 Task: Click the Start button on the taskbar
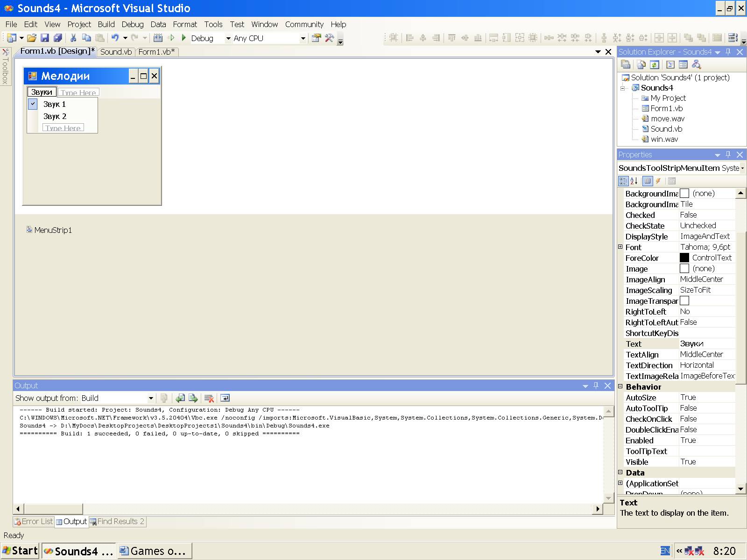pyautogui.click(x=21, y=551)
